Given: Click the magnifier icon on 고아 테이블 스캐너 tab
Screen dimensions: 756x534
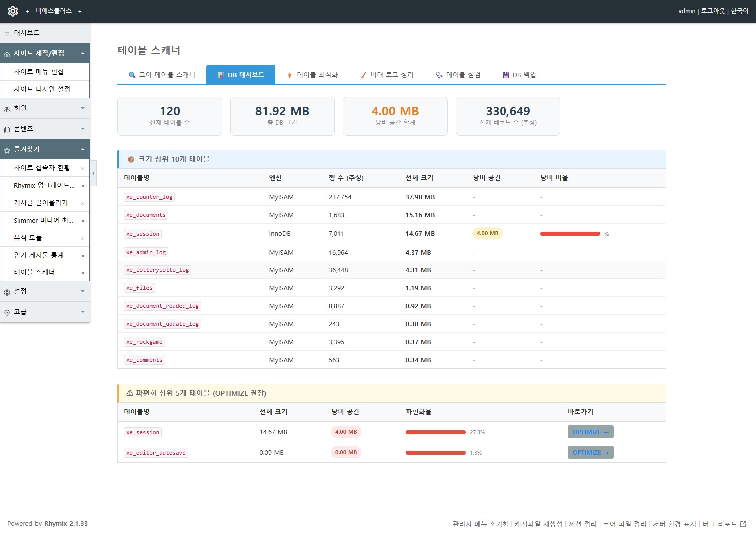Looking at the screenshot, I should (x=132, y=75).
